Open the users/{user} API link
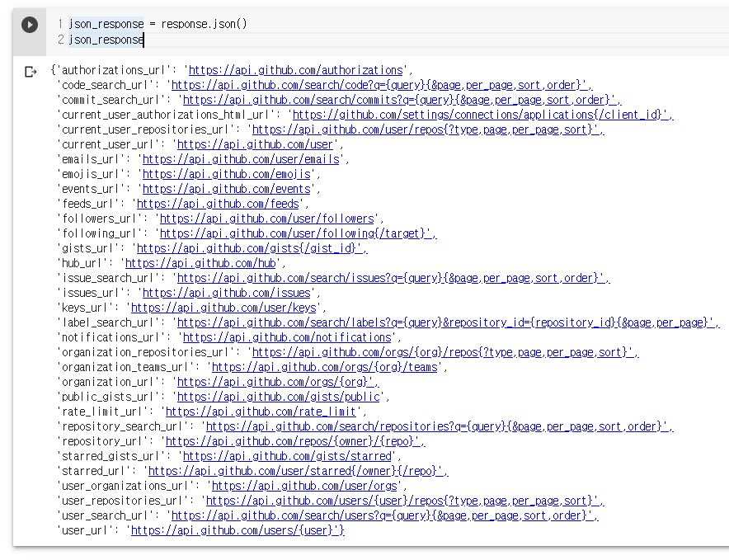This screenshot has width=729, height=560. tap(238, 531)
